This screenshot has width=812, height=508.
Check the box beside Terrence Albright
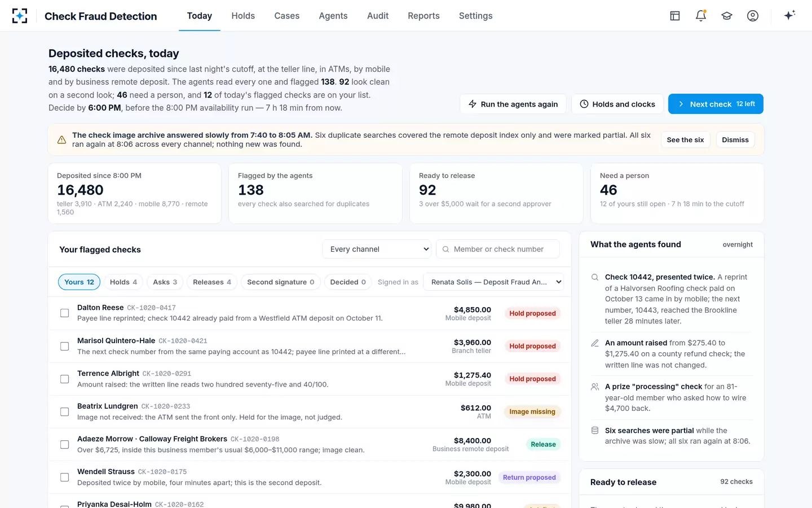65,379
